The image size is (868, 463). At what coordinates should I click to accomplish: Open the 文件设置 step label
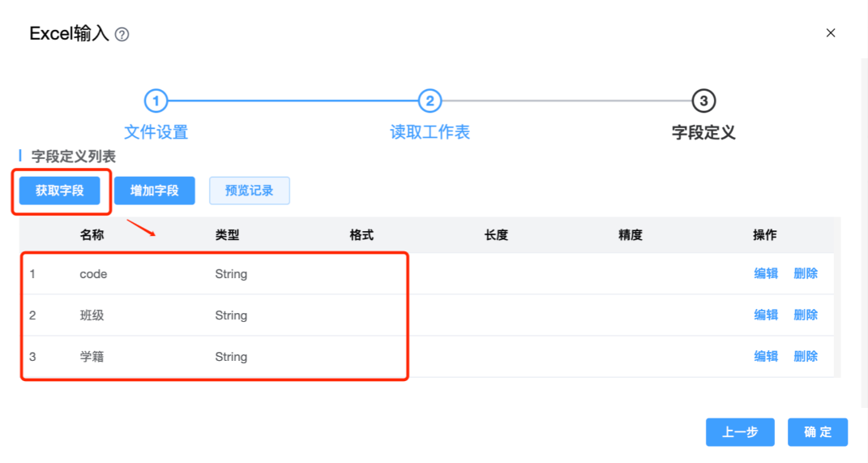tap(156, 132)
